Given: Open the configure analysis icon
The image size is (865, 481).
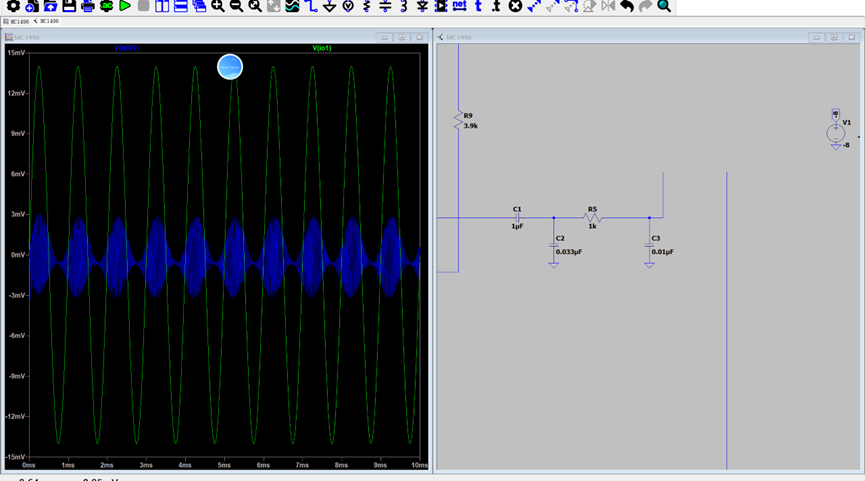Looking at the screenshot, I should pos(106,6).
